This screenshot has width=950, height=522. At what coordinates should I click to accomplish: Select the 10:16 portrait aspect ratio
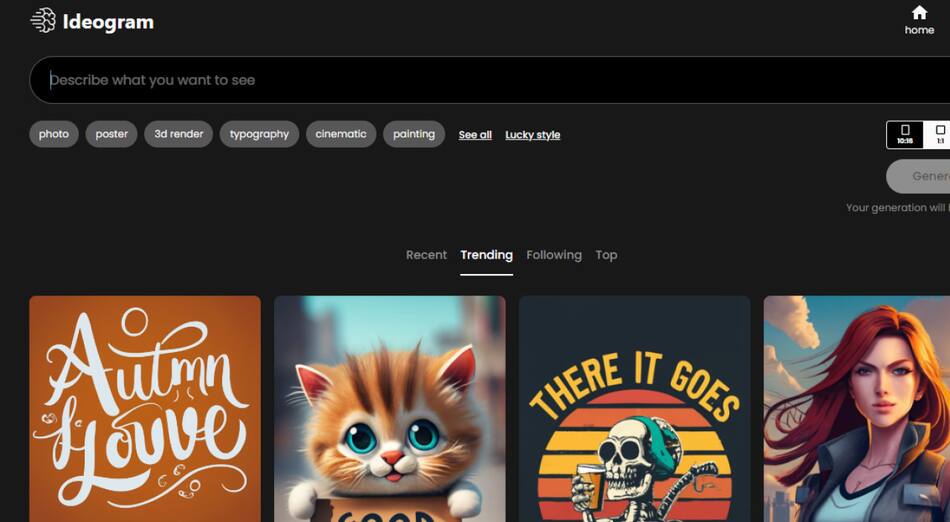click(905, 134)
